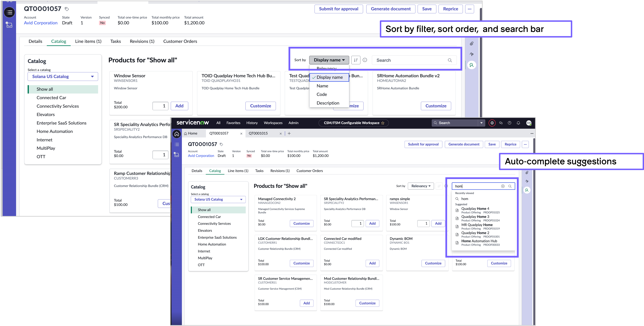Favorite the CSM/FSM Configurable Workspace star
Image resolution: width=644 pixels, height=326 pixels.
click(383, 123)
